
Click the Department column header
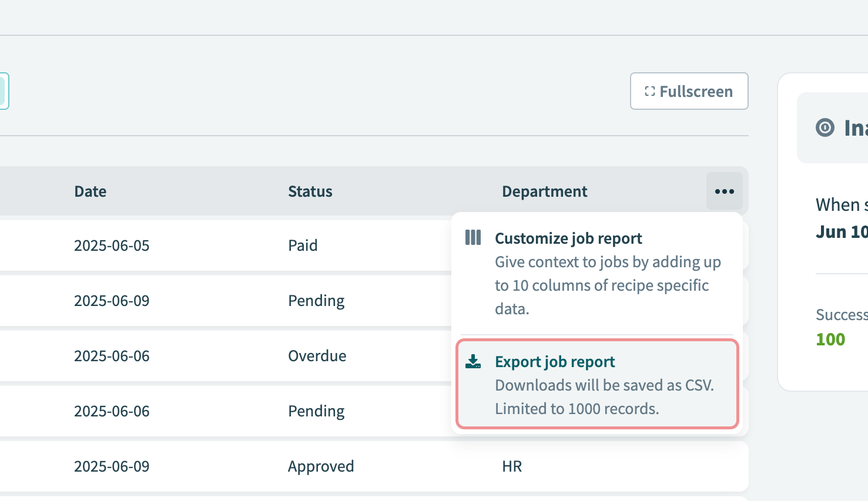[544, 191]
